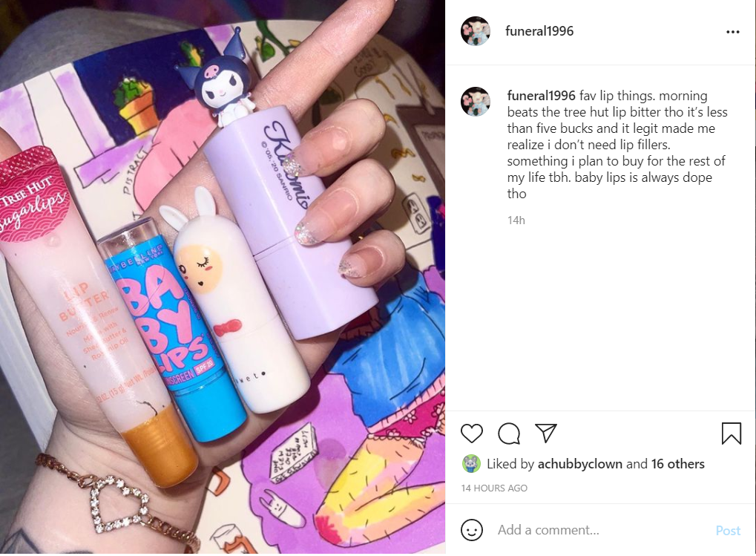The width and height of the screenshot is (756, 556).
Task: Click the caption text about lip things
Action: 617,145
